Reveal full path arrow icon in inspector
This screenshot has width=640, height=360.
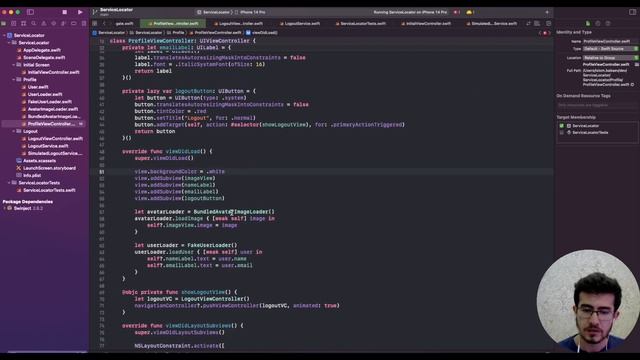pos(633,85)
